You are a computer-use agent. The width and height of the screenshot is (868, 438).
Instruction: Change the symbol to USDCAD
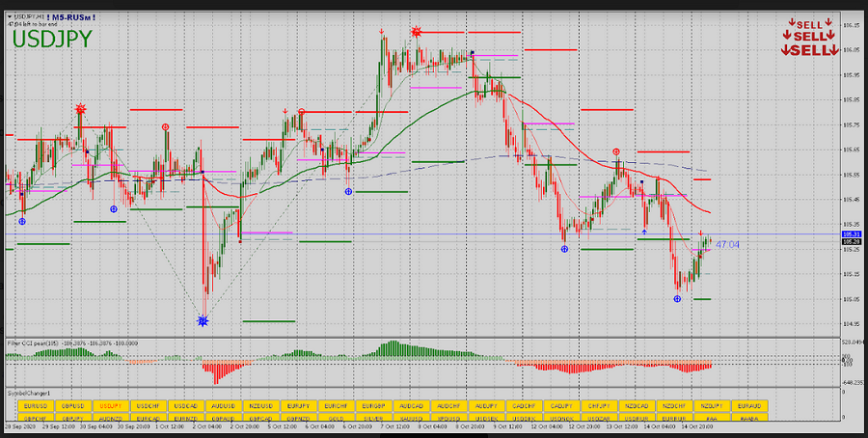185,407
